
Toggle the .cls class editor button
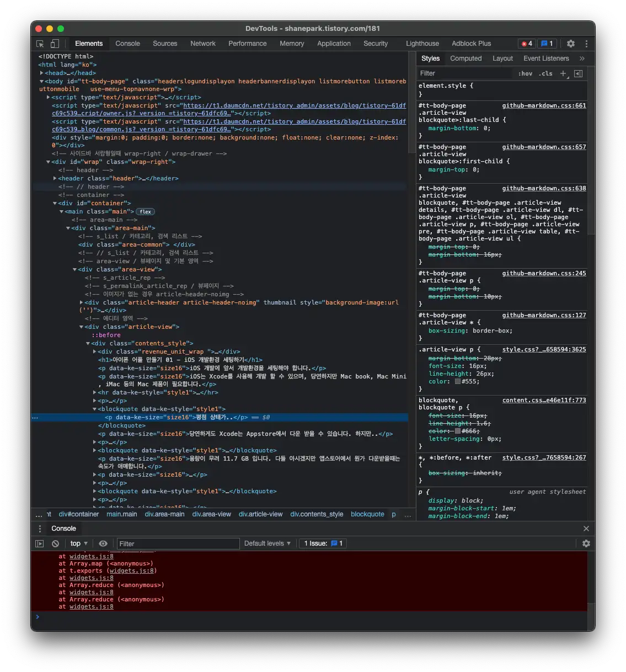pyautogui.click(x=545, y=73)
